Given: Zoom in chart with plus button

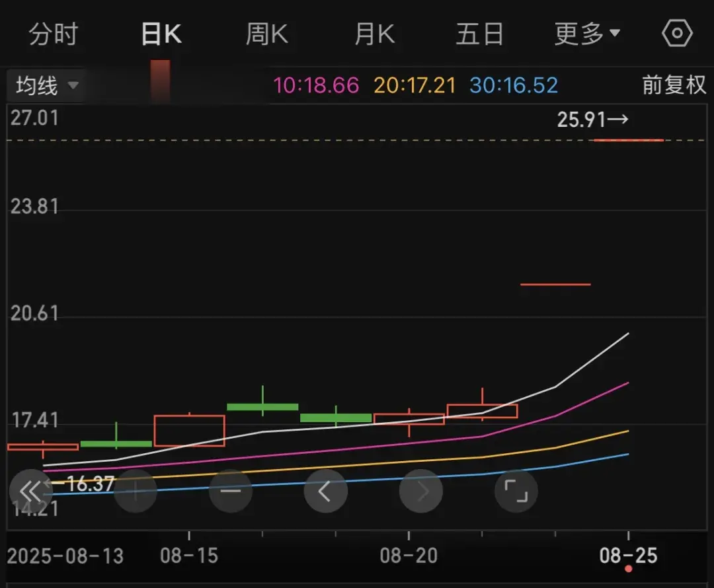Looking at the screenshot, I should [136, 491].
